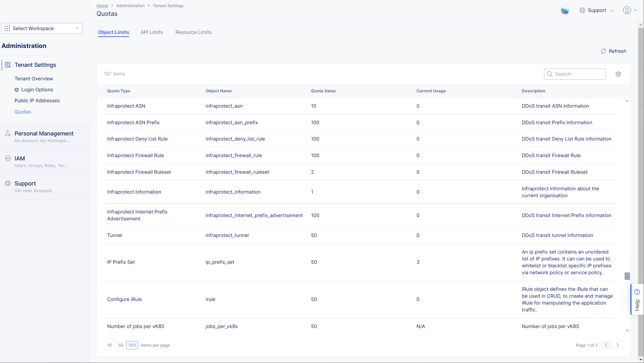Open the user account menu dropdown
This screenshot has height=363, width=644.
click(x=630, y=10)
